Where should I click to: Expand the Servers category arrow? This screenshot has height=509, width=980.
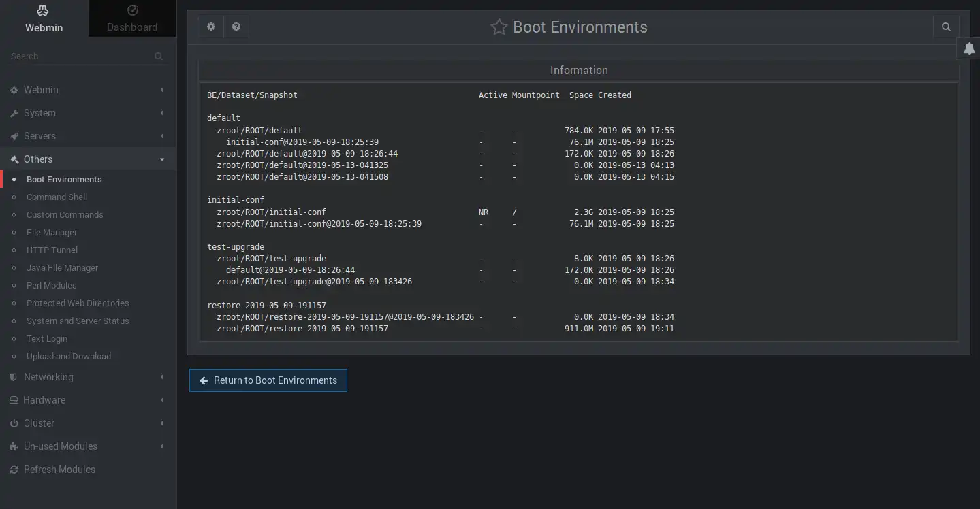point(162,136)
